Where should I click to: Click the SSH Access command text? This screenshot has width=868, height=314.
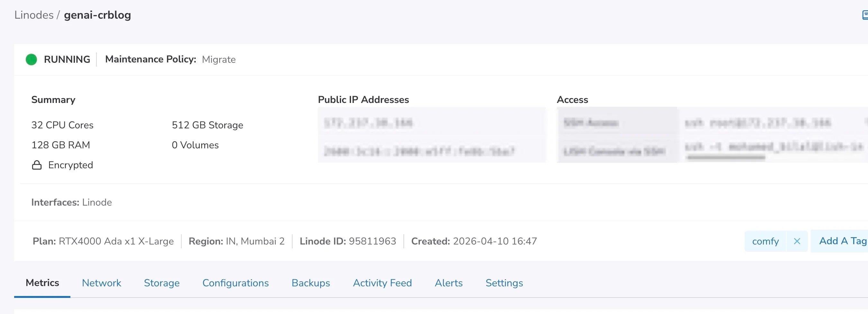[x=757, y=123]
